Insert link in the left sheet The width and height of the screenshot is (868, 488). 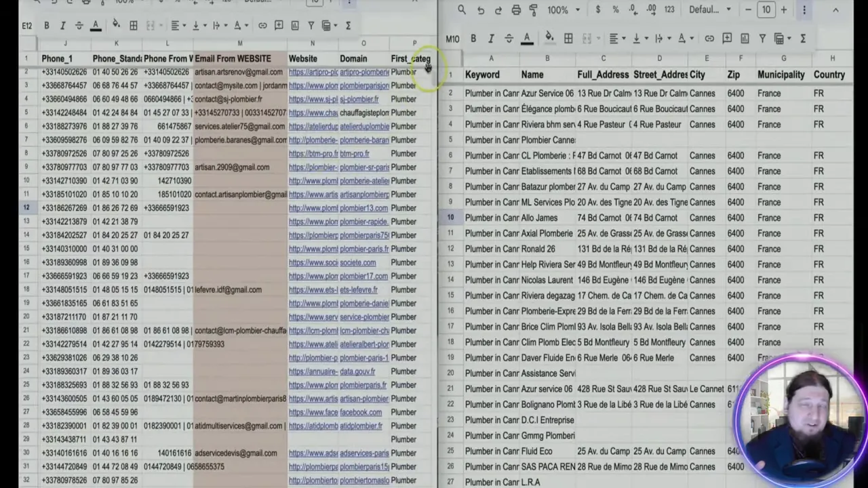tap(262, 26)
